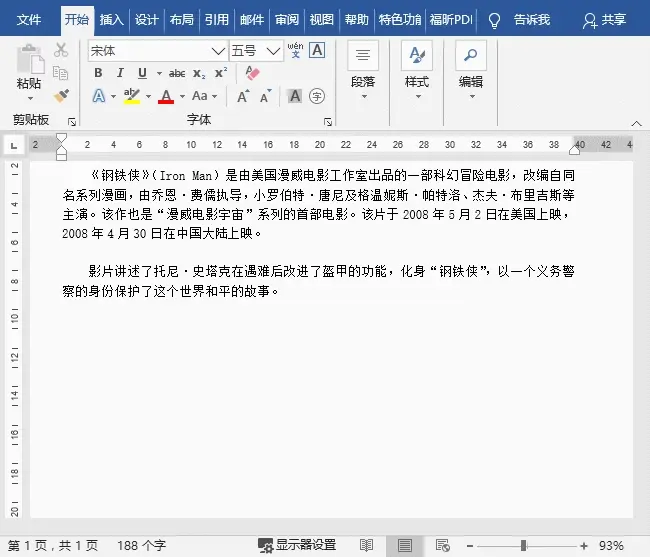The image size is (650, 557).
Task: Toggle Italic formatting
Action: (x=120, y=73)
